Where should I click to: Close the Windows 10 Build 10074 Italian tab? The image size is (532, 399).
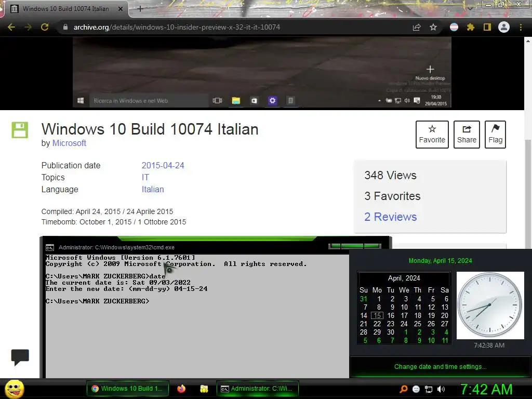[121, 9]
